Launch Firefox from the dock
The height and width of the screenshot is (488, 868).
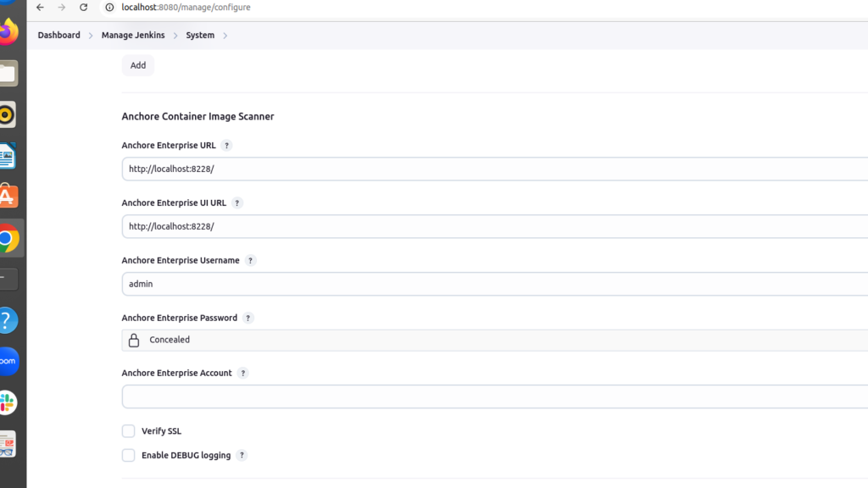pyautogui.click(x=8, y=31)
